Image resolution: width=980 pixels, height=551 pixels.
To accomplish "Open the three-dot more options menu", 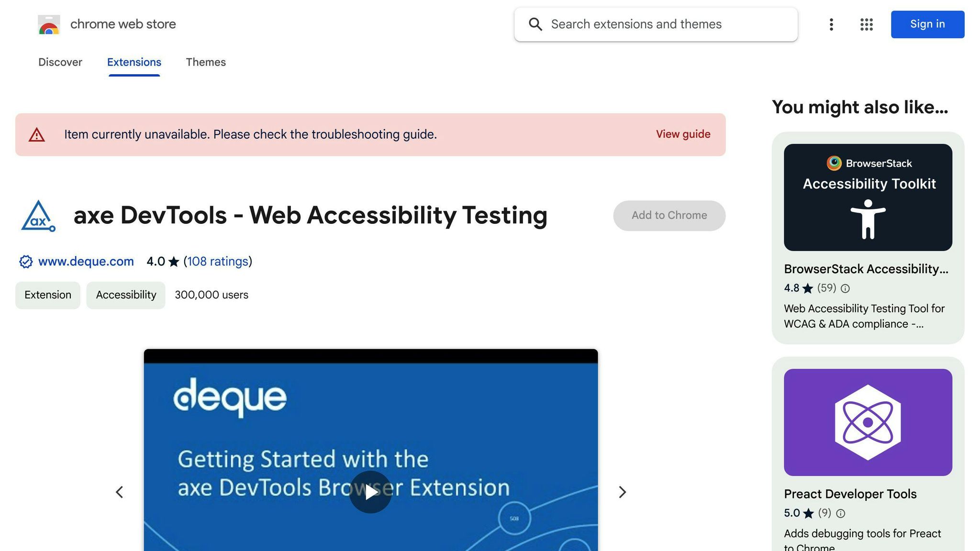I will (831, 24).
